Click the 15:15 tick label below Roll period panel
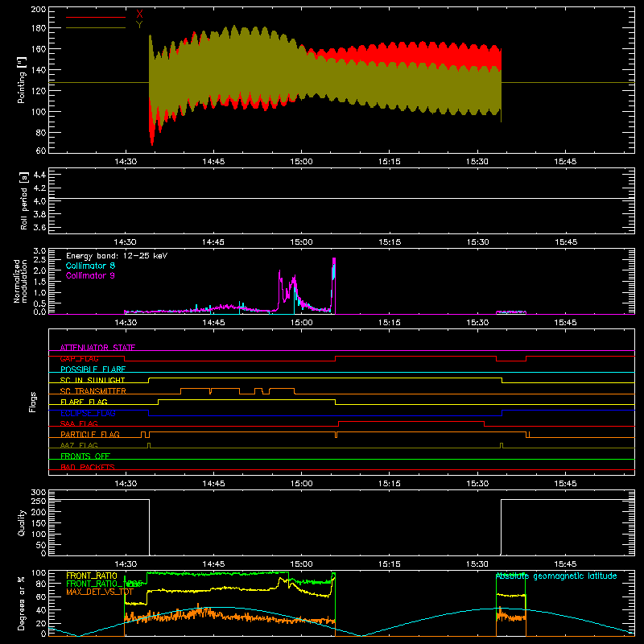The image size is (644, 644). (x=390, y=242)
